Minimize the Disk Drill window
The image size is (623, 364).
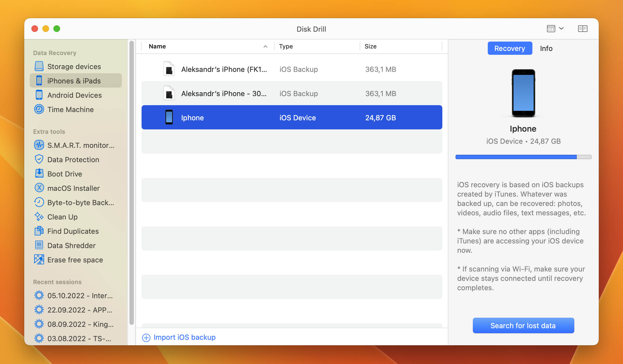pyautogui.click(x=46, y=29)
